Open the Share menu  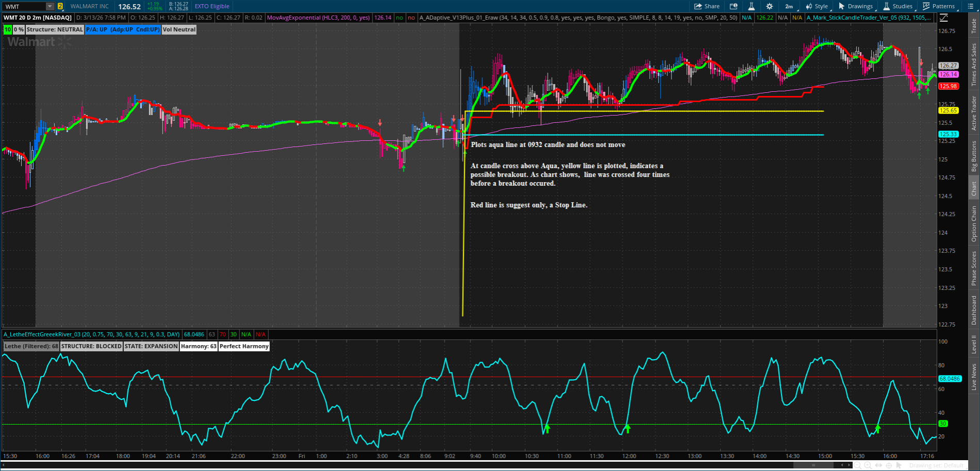click(x=707, y=6)
